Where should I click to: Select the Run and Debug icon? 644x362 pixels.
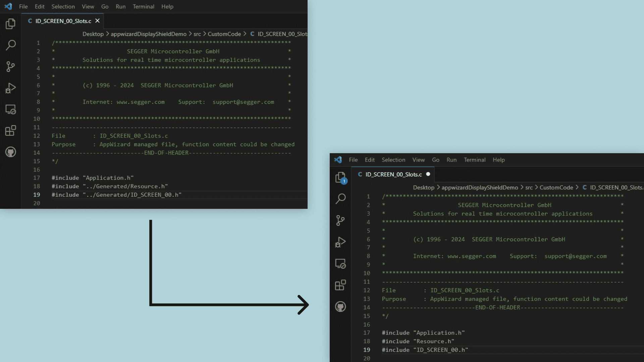click(x=11, y=88)
